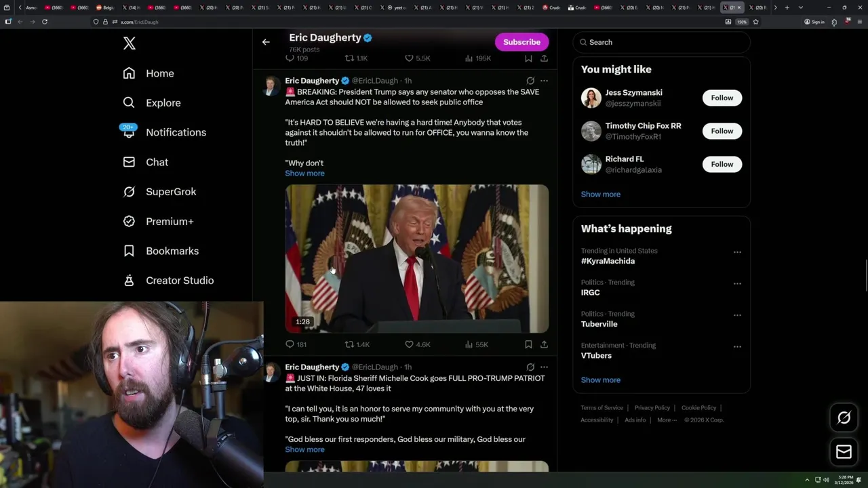The image size is (868, 488).
Task: Open more options for #KyraMachida trend
Action: click(737, 252)
